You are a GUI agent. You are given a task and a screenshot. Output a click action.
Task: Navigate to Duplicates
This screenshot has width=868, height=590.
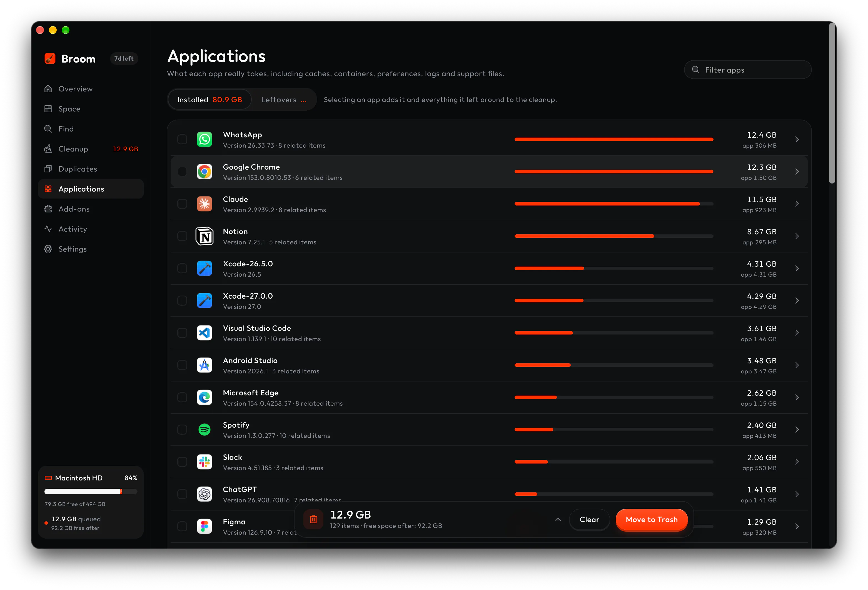pyautogui.click(x=91, y=169)
